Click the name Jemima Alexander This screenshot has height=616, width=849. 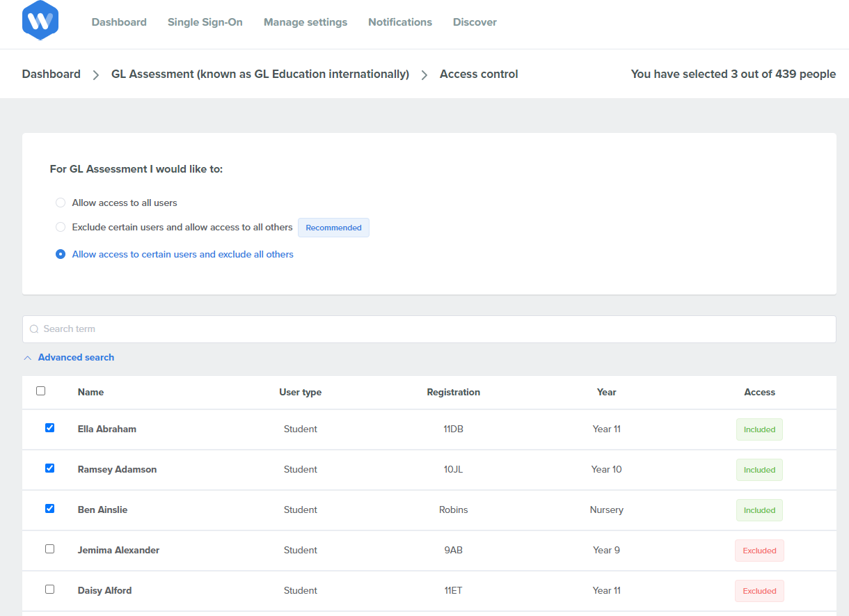click(x=118, y=551)
